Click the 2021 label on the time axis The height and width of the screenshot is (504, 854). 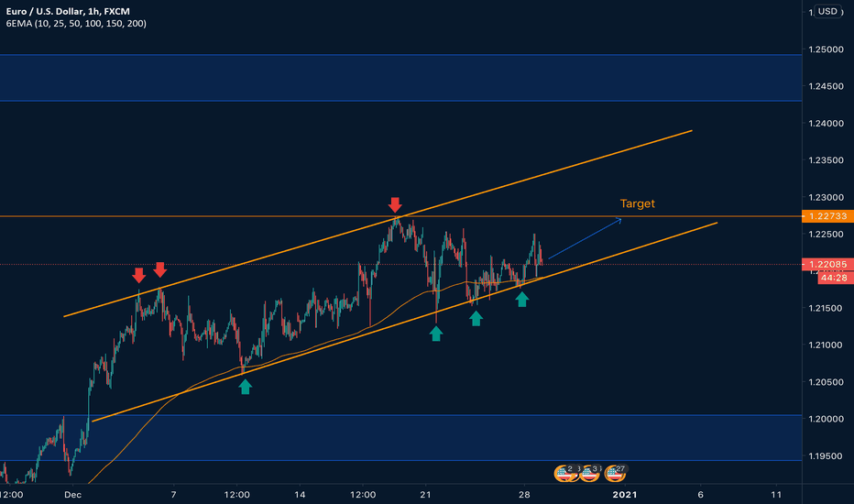pos(625,495)
